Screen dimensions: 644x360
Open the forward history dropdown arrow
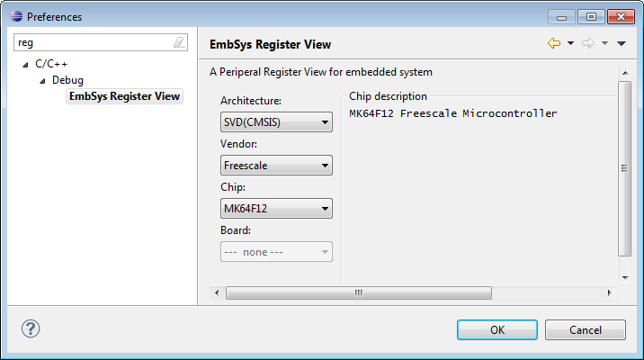[604, 43]
